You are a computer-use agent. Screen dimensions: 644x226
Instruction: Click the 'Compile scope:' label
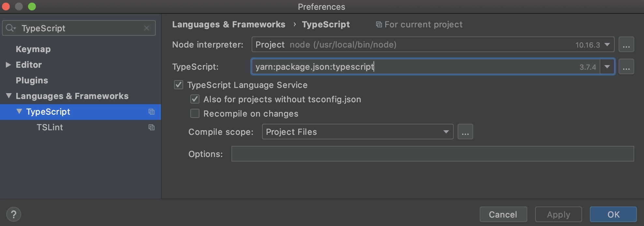(221, 132)
